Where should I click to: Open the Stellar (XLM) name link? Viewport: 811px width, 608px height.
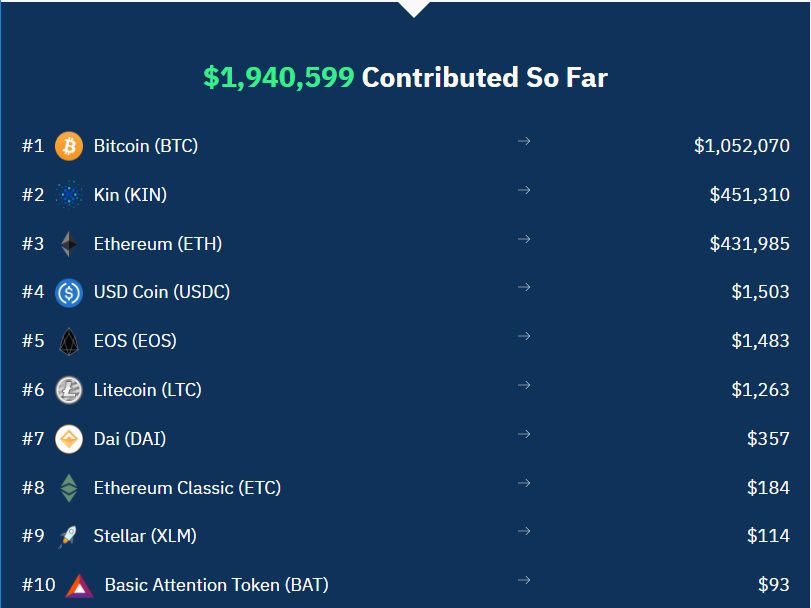click(x=145, y=536)
